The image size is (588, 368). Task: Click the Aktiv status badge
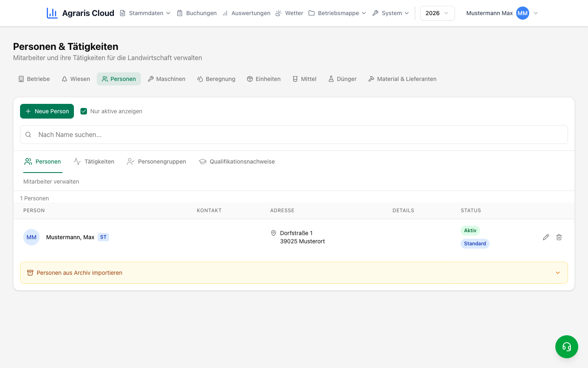coord(470,231)
